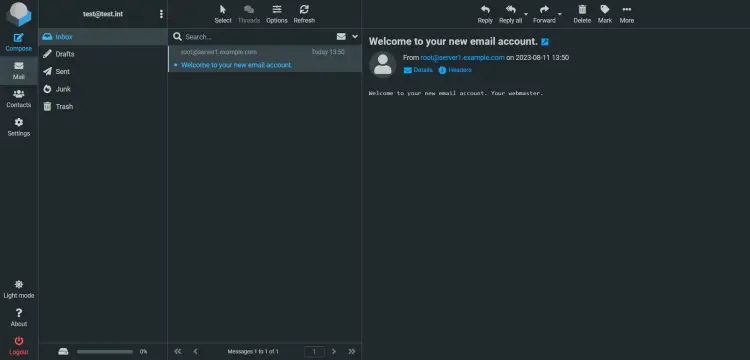The image size is (750, 360).
Task: Expand the search options chevron
Action: 355,36
